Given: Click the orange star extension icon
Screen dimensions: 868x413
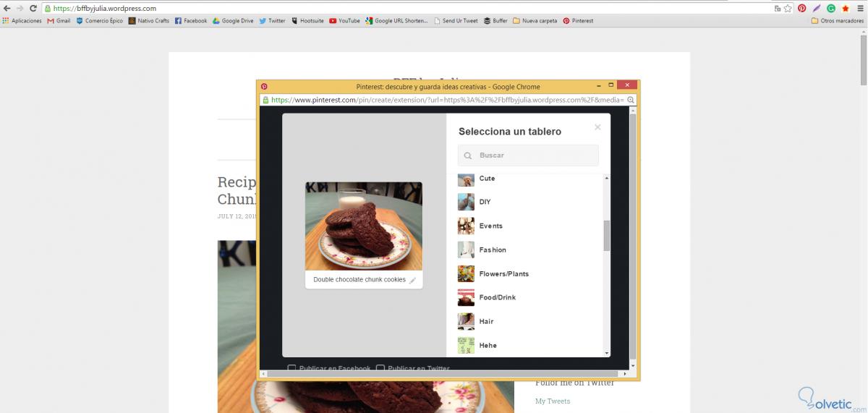Looking at the screenshot, I should point(846,9).
